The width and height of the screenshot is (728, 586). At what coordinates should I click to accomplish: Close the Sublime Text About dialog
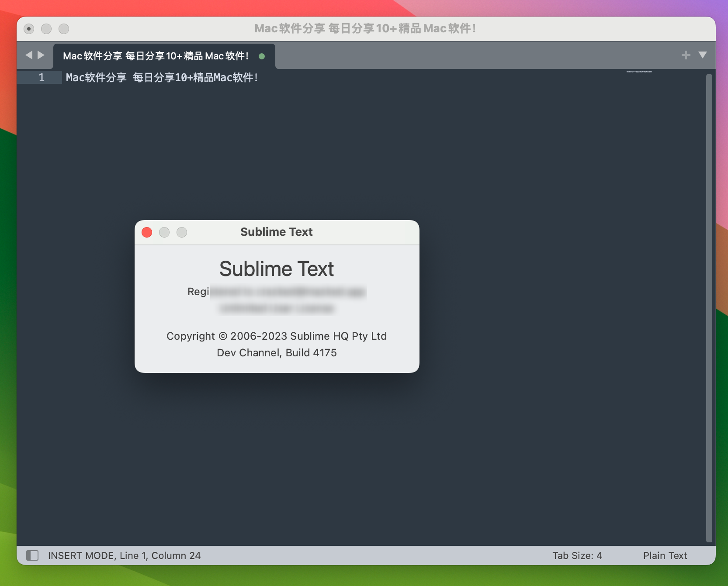click(x=147, y=232)
